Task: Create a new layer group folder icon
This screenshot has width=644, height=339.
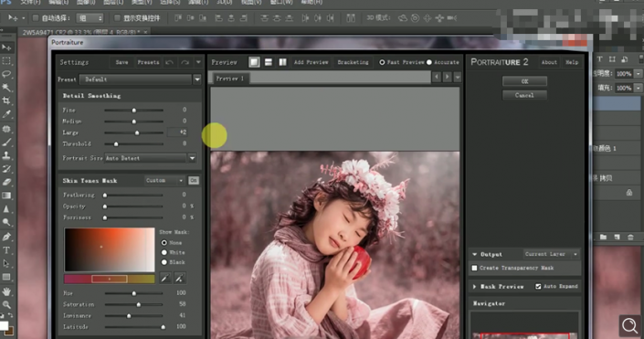Action: 603,237
